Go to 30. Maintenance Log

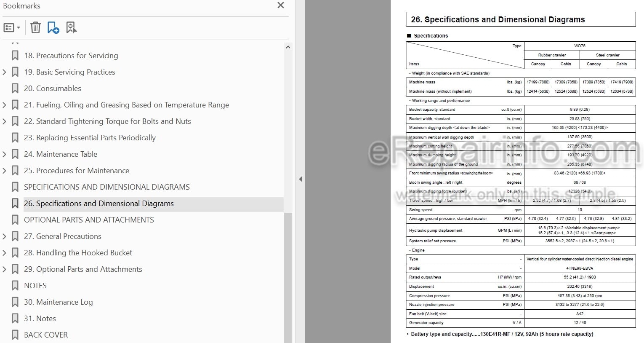coord(58,302)
